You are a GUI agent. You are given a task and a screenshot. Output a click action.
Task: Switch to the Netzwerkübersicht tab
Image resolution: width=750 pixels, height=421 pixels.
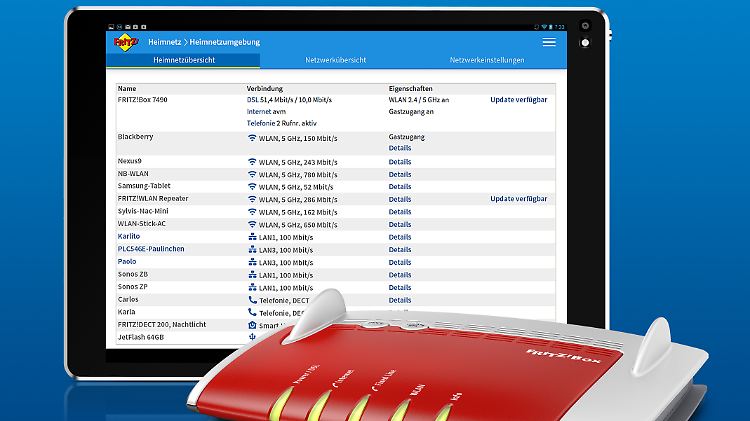tap(336, 60)
